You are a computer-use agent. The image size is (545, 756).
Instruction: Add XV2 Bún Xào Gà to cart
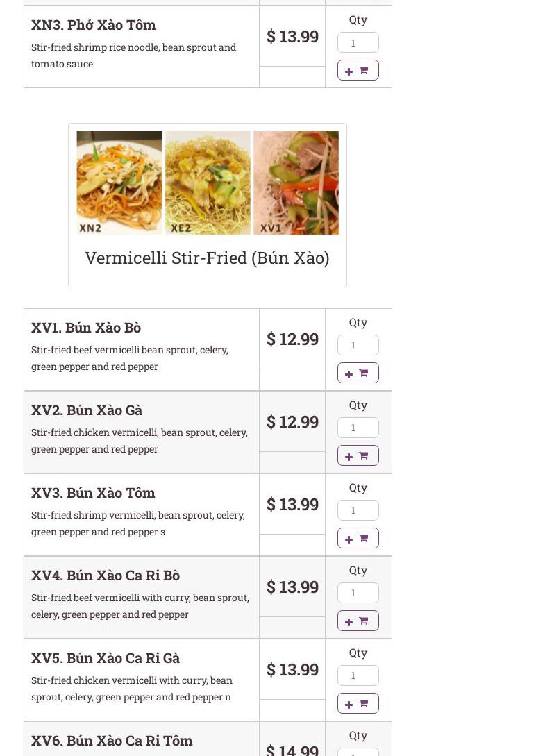(358, 455)
